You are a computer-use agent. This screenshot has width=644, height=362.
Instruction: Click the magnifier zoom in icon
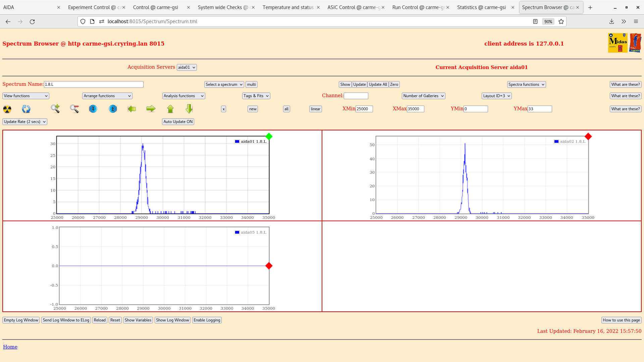click(x=55, y=109)
